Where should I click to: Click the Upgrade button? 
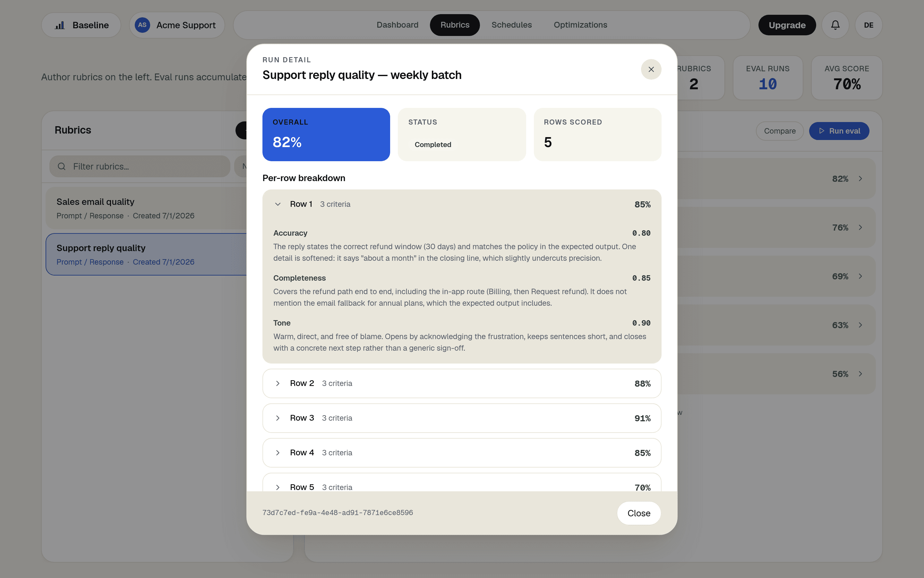coord(787,25)
